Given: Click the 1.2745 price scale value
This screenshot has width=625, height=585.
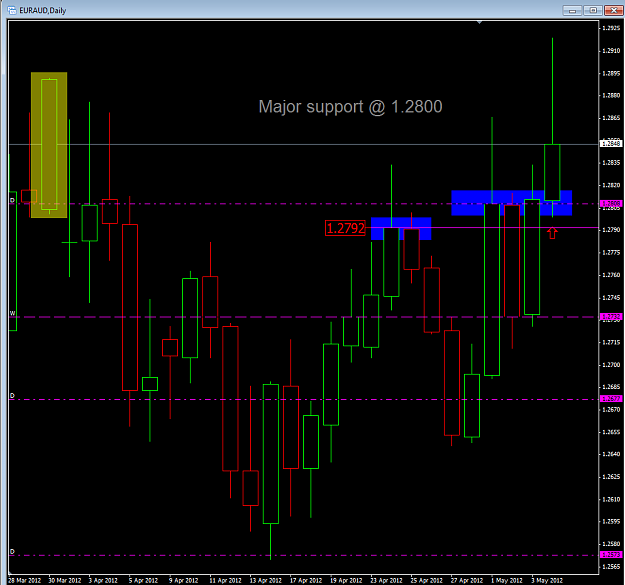Looking at the screenshot, I should click(611, 297).
